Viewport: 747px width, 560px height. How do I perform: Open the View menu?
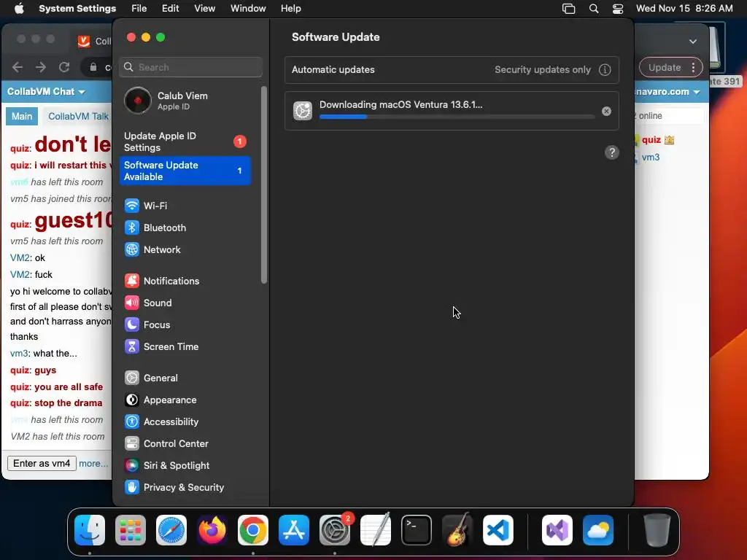[205, 9]
